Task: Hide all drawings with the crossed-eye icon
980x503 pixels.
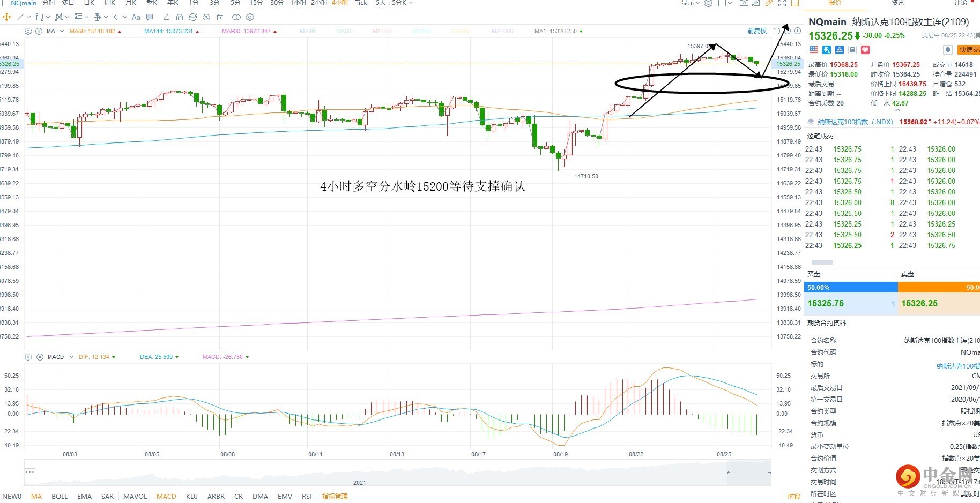Action: 206,17
